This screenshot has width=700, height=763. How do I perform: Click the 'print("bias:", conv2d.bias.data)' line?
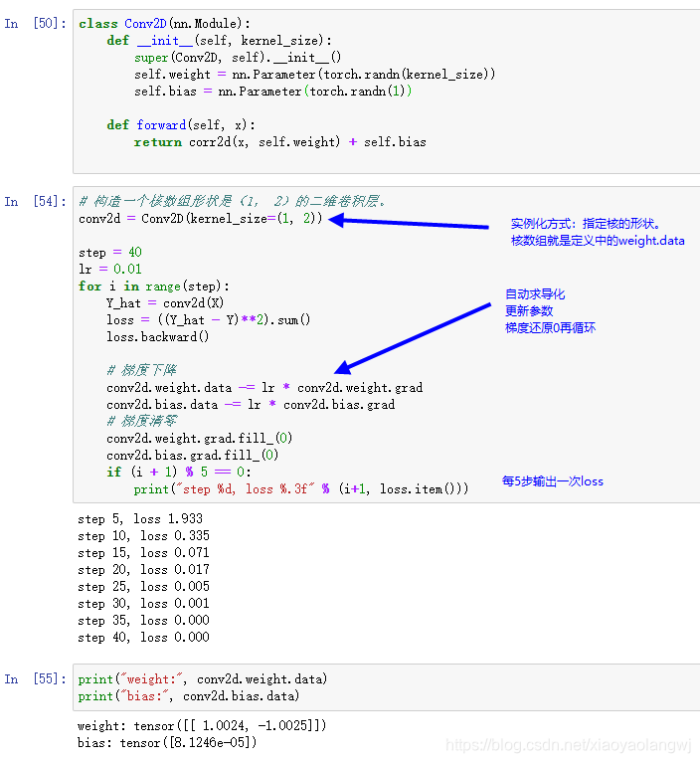(x=189, y=695)
